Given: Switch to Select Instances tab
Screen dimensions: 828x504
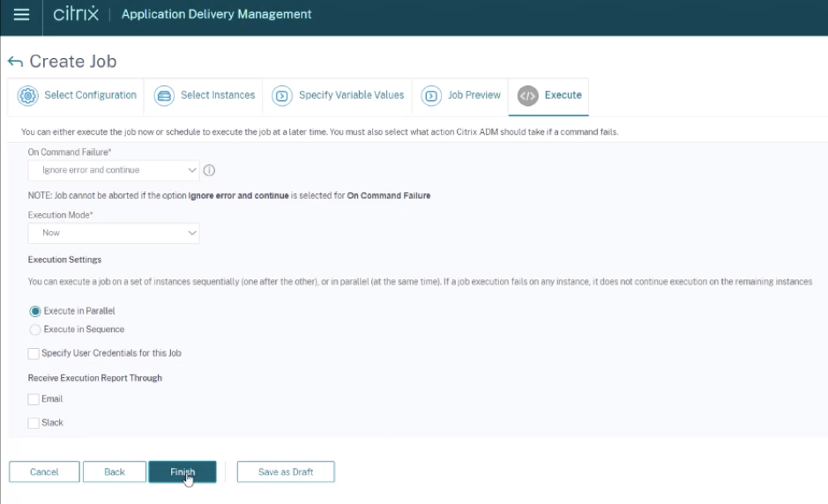Looking at the screenshot, I should (204, 96).
